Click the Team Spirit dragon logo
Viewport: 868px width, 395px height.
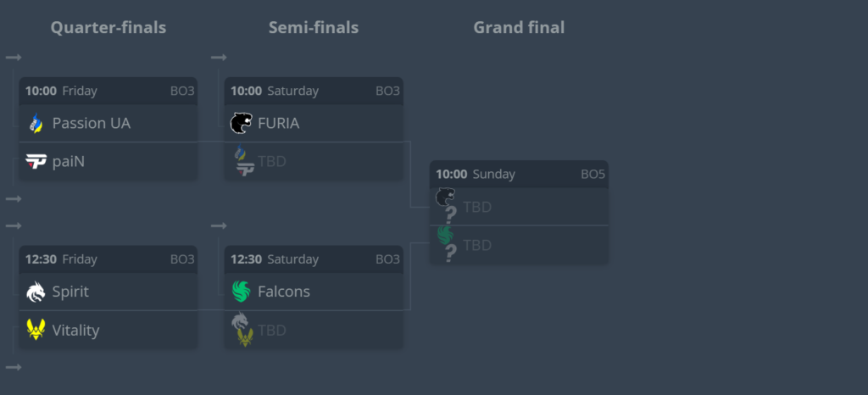(36, 292)
